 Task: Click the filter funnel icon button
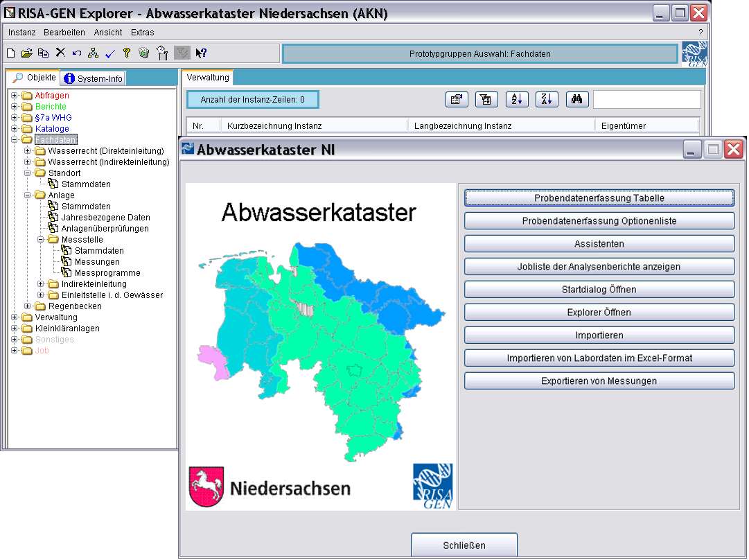pyautogui.click(x=486, y=100)
